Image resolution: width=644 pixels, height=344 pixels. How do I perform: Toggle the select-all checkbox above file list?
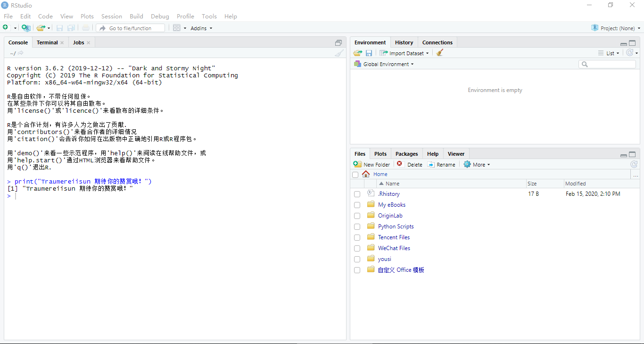tap(355, 174)
